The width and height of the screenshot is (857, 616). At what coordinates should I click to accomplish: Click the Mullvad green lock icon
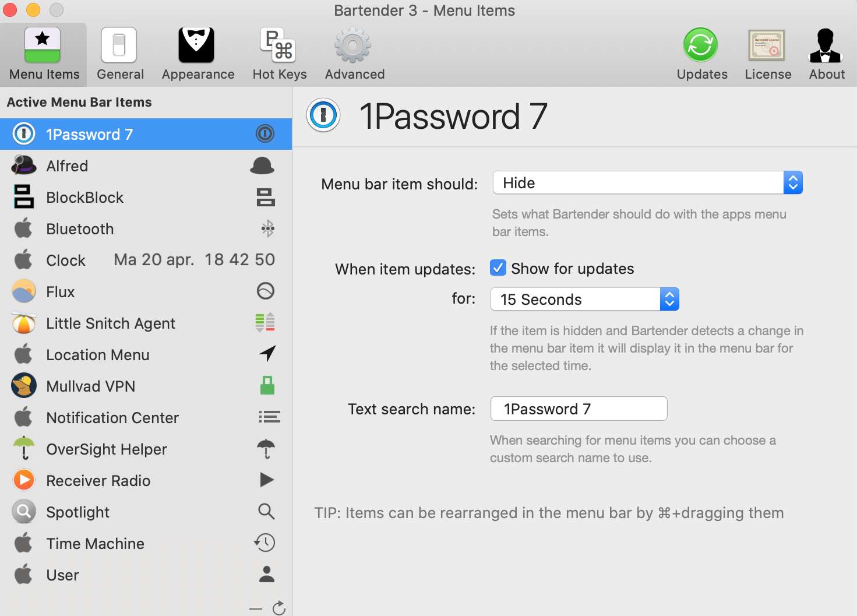[267, 385]
